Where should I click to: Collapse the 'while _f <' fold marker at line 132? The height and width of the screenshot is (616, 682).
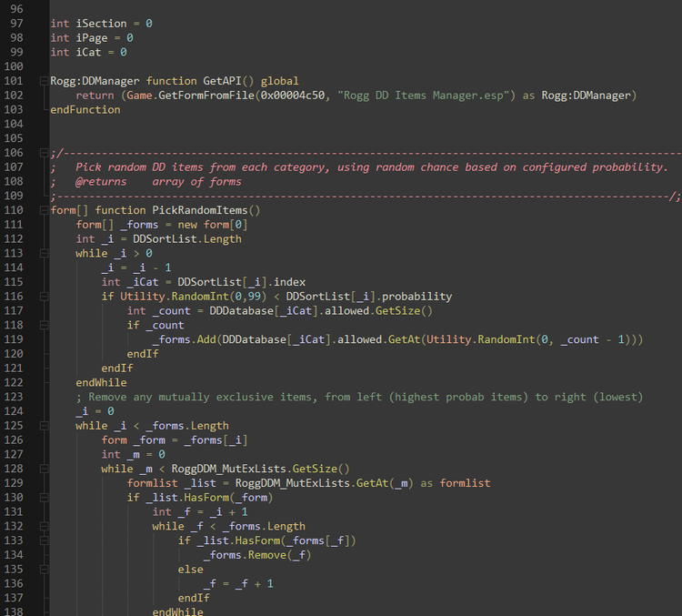44,526
